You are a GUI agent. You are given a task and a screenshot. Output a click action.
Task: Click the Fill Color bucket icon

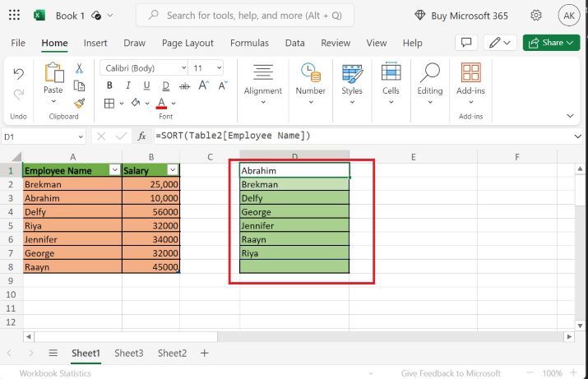(x=136, y=103)
